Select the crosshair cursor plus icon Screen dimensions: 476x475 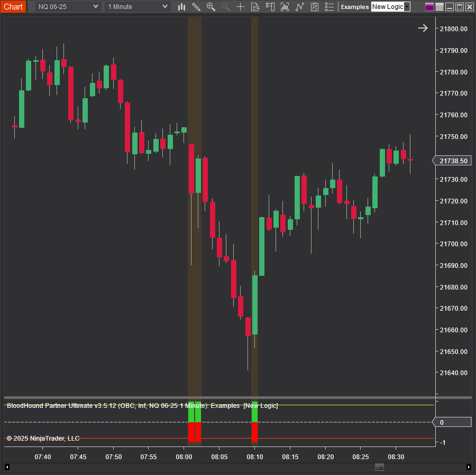pyautogui.click(x=240, y=7)
